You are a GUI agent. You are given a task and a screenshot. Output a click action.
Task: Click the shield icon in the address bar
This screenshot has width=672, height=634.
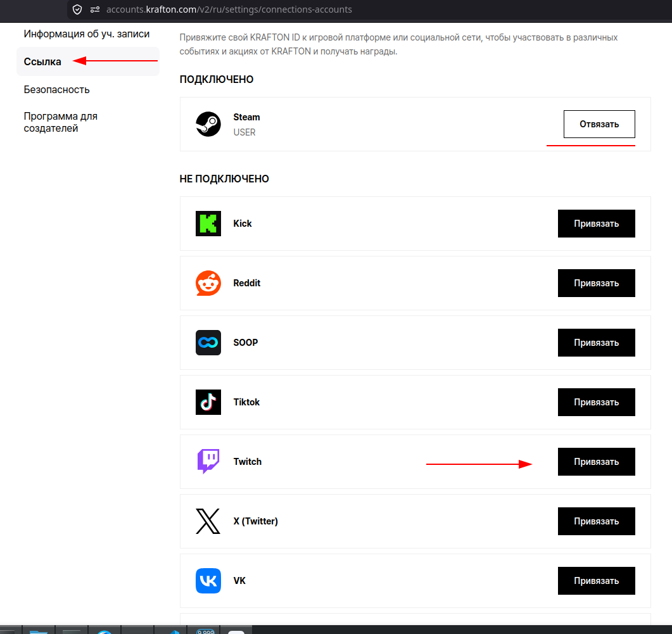(x=77, y=10)
